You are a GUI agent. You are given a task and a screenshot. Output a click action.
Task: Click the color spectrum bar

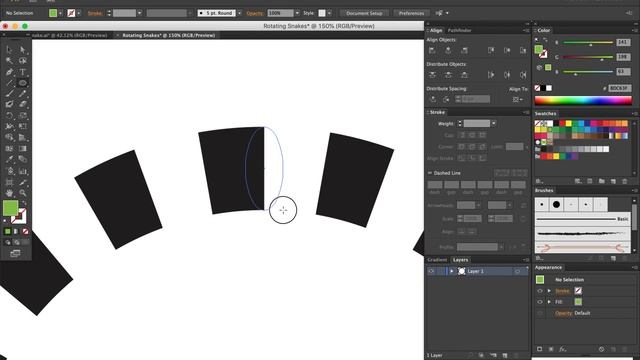coord(583,100)
